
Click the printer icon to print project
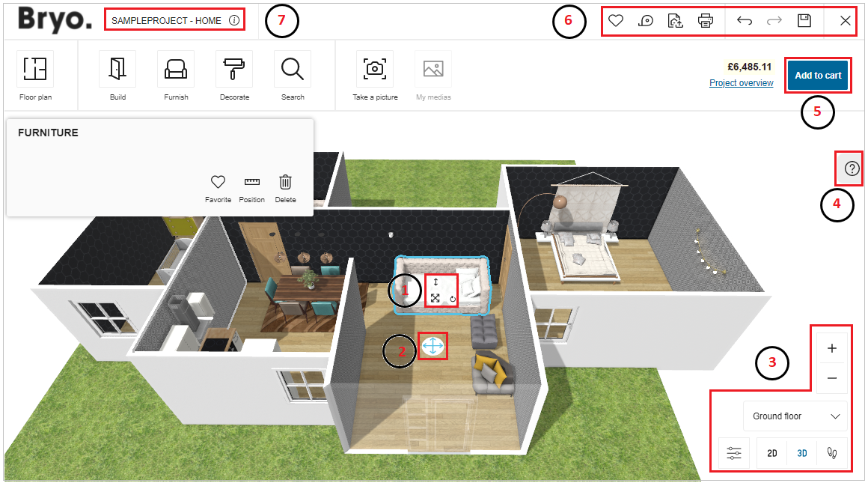[705, 21]
